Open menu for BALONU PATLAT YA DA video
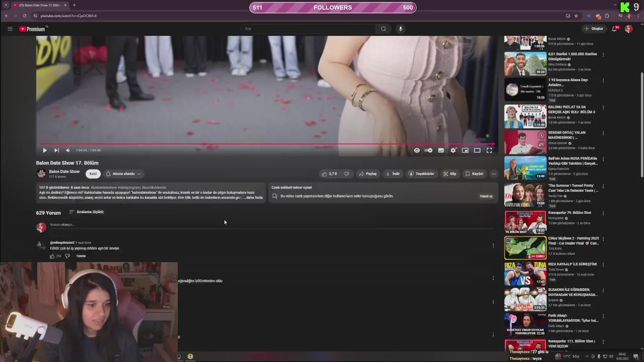The image size is (644, 362). point(603,108)
